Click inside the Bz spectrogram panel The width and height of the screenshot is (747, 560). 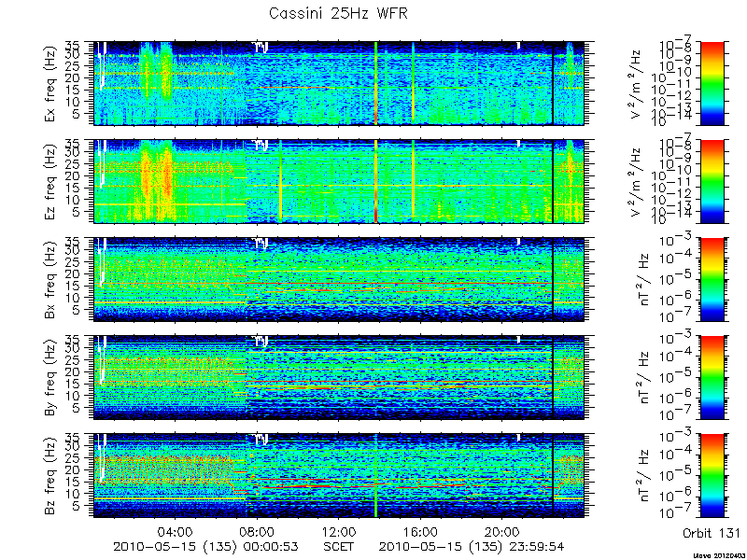339,476
